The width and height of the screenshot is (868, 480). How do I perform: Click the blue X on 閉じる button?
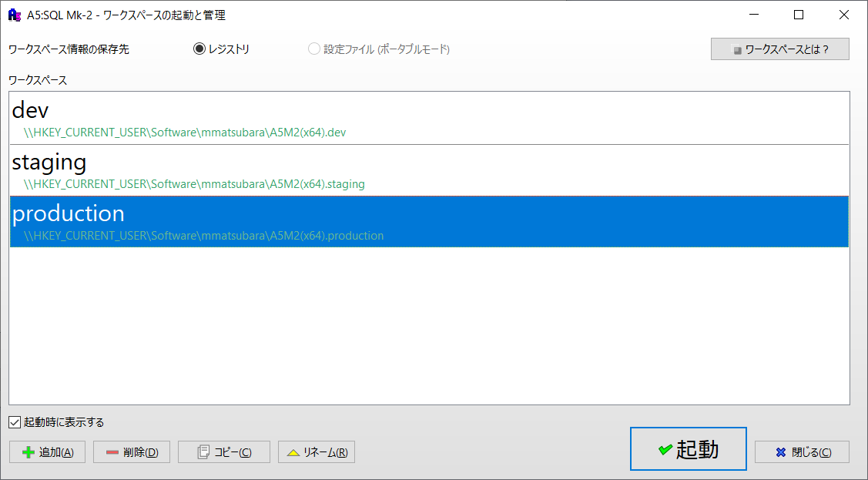tap(780, 452)
